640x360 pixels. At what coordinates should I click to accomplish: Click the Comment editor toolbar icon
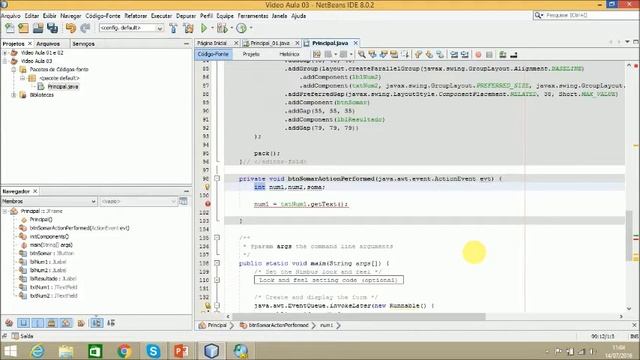[x=503, y=54]
